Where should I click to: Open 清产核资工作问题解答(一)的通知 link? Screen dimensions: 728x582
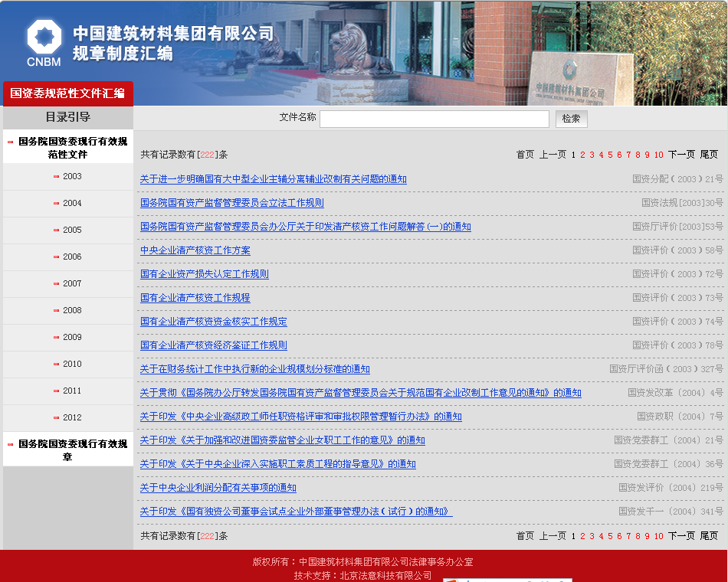306,227
